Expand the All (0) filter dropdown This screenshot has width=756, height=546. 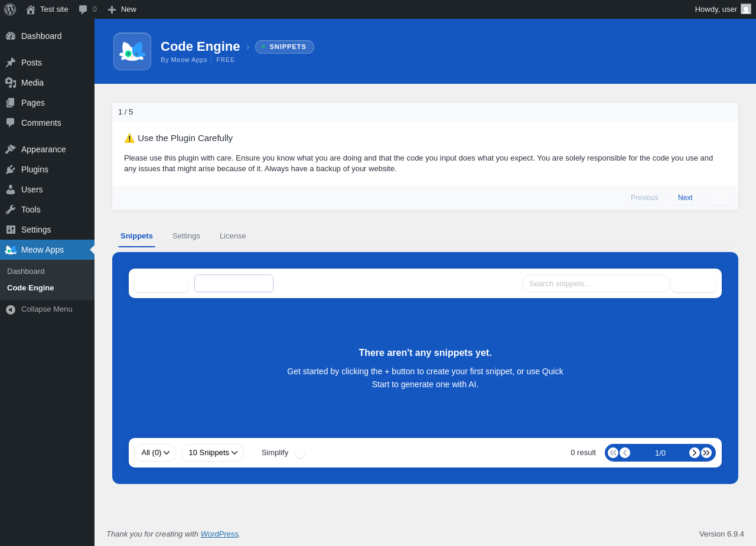coord(155,453)
